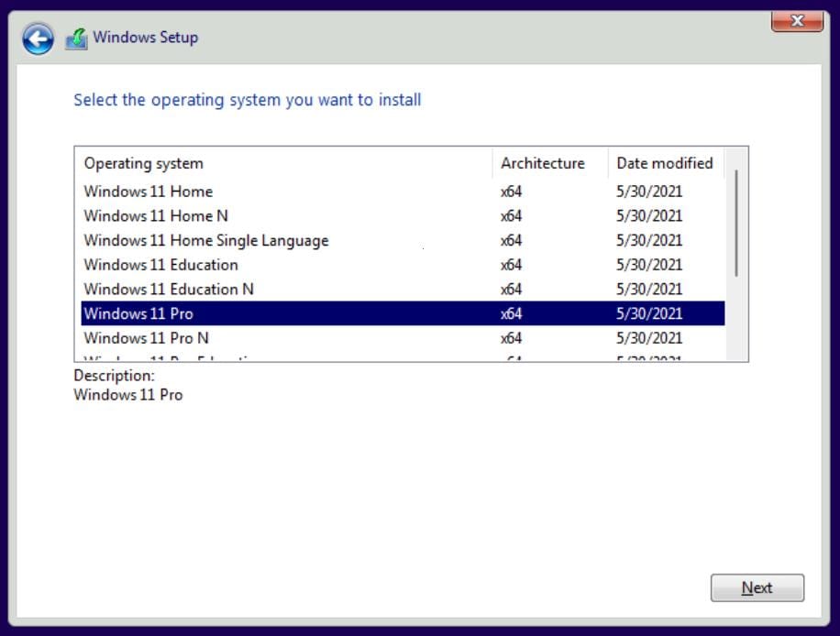
Task: Select the highlighted Windows 11 Pro row
Action: (x=403, y=313)
